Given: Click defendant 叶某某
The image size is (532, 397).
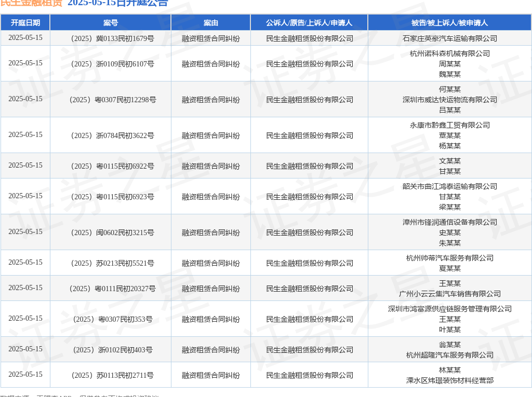Looking at the screenshot, I should (450, 330).
